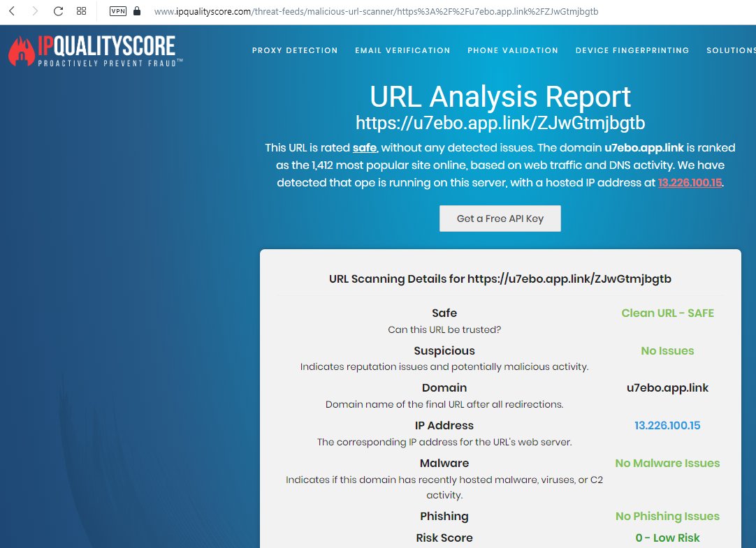Follow the underlined 'safe' link
756x548 pixels.
365,148
